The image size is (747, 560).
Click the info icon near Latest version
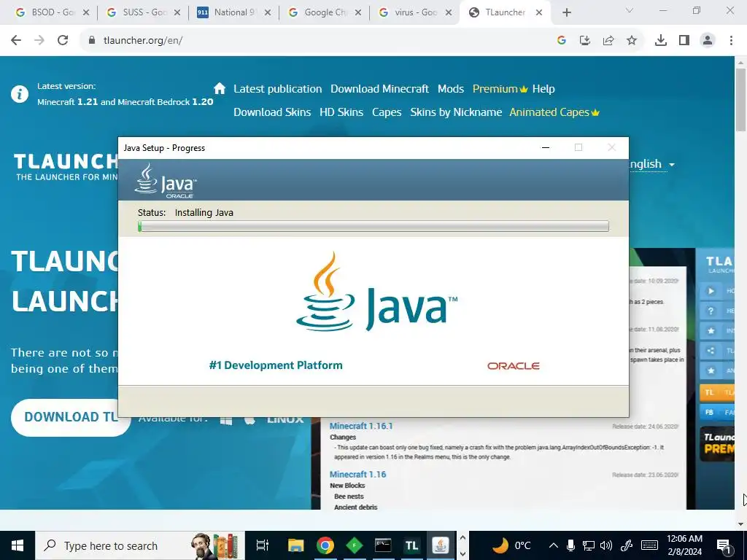point(20,94)
